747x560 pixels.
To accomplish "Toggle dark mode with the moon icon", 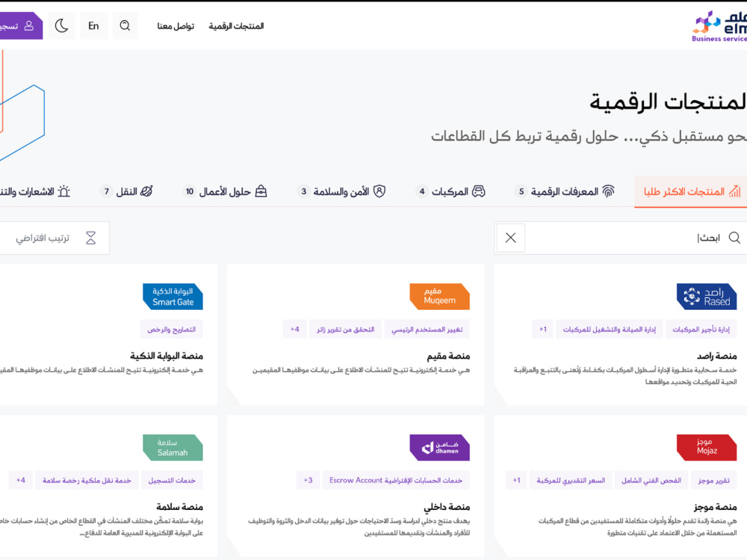I will tap(61, 25).
